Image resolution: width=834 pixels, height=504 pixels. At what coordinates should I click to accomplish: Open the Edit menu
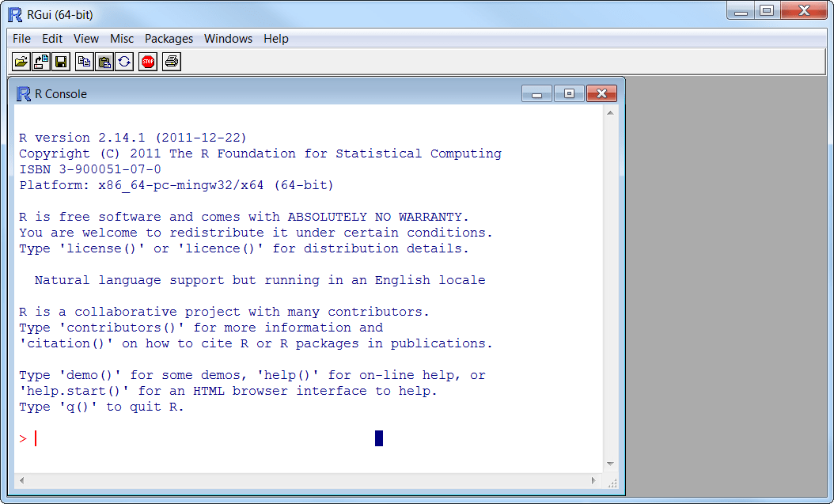pyautogui.click(x=52, y=39)
